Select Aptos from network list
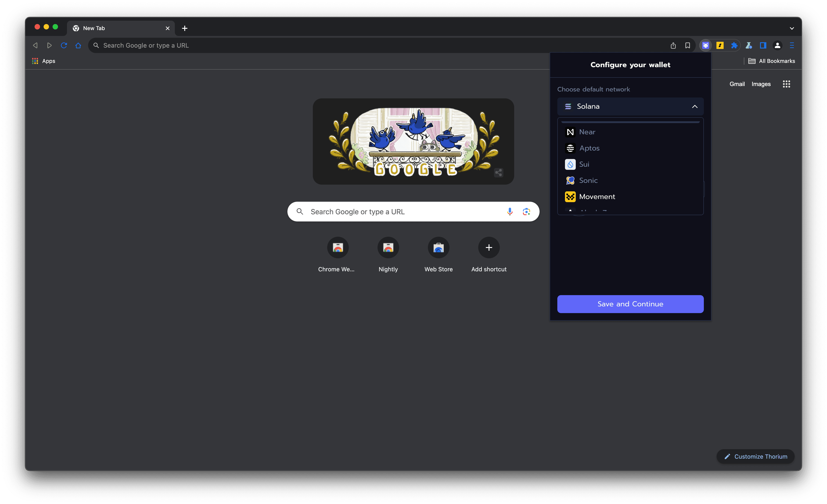827x504 pixels. click(x=630, y=148)
